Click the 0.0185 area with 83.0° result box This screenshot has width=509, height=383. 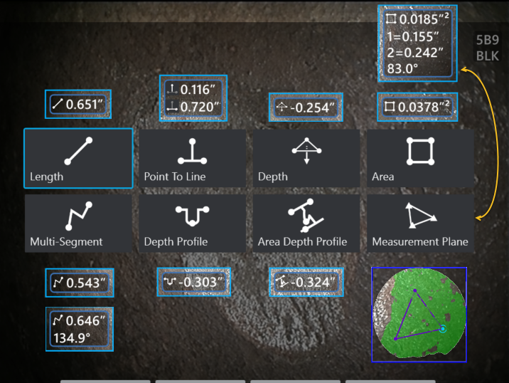pos(417,43)
